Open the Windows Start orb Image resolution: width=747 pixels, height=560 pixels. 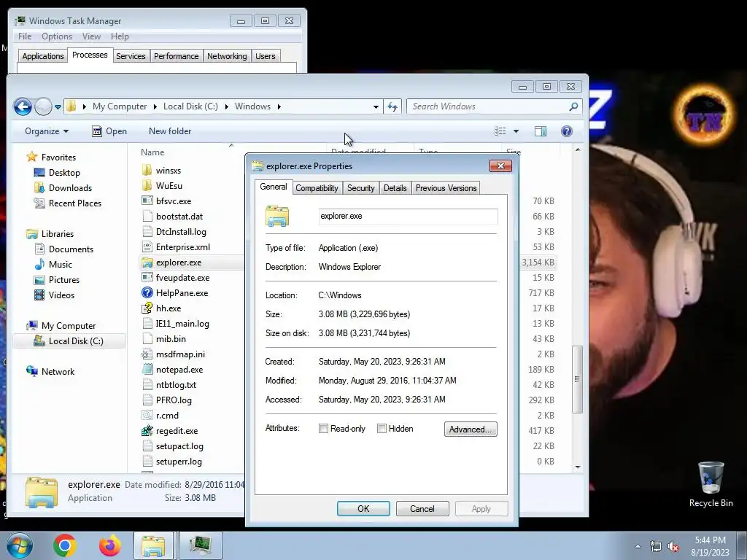coord(20,545)
